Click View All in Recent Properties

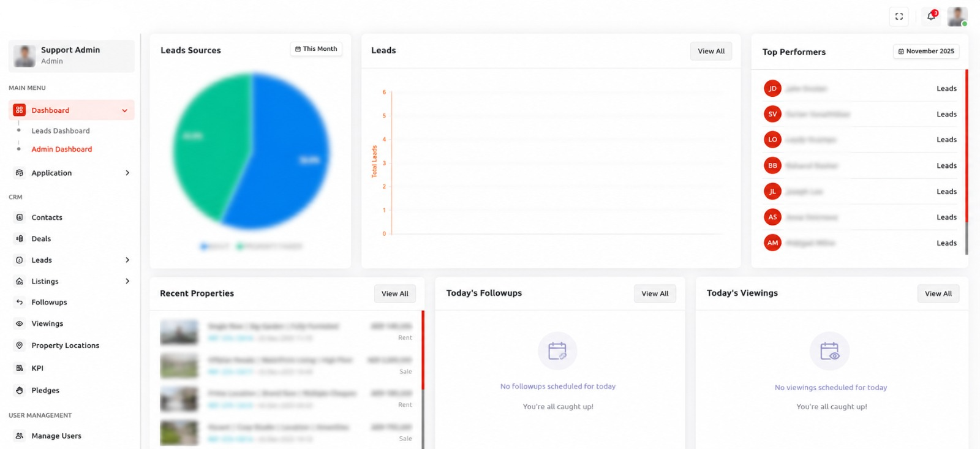(x=395, y=294)
